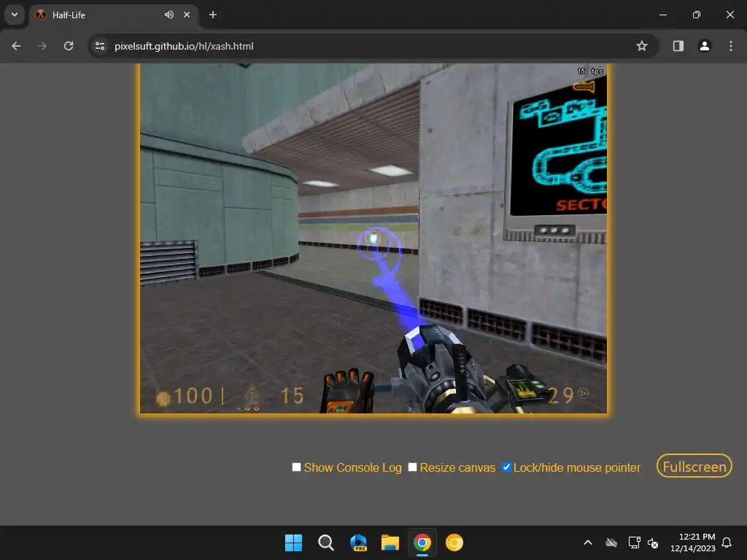747x560 pixels.
Task: Go back to previous page
Action: coord(16,46)
